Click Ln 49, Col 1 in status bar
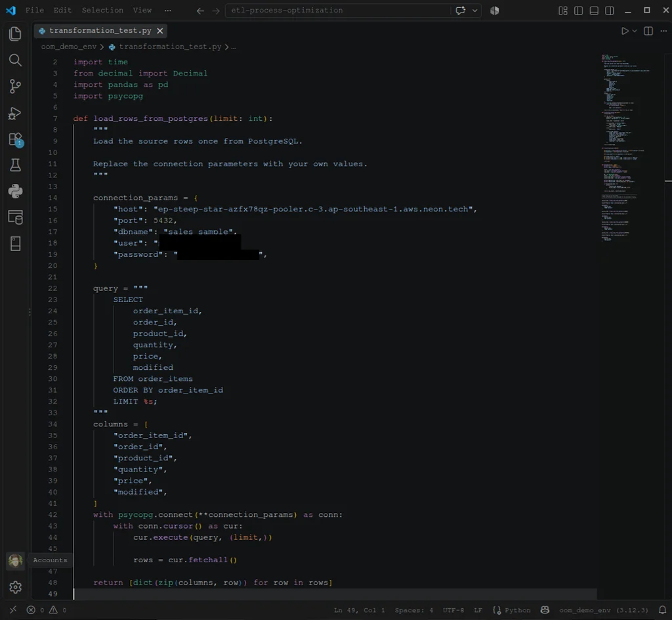Viewport: 672px width, 620px height. 360,610
